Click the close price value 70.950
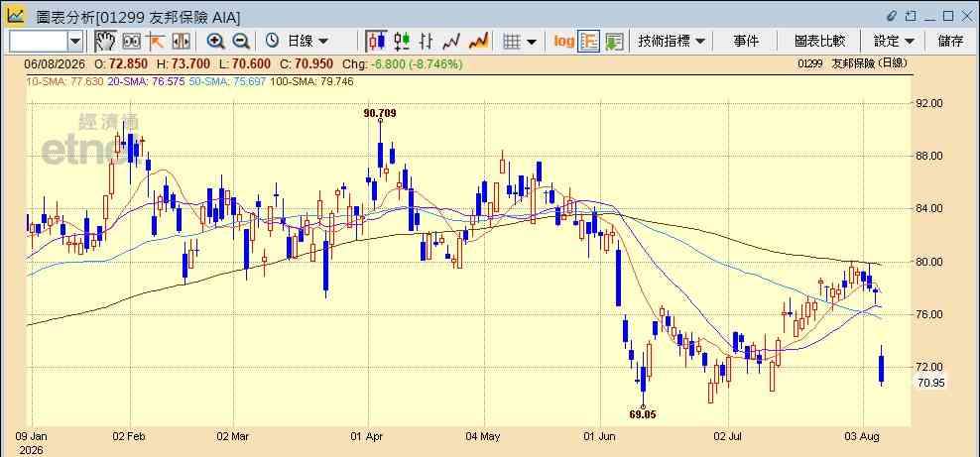The image size is (980, 457). pyautogui.click(x=313, y=63)
